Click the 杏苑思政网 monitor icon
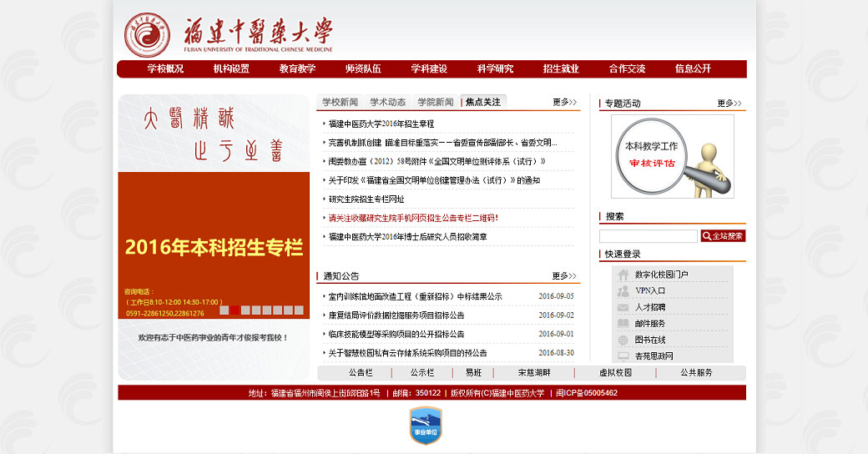Image resolution: width=868 pixels, height=454 pixels. pyautogui.click(x=623, y=356)
